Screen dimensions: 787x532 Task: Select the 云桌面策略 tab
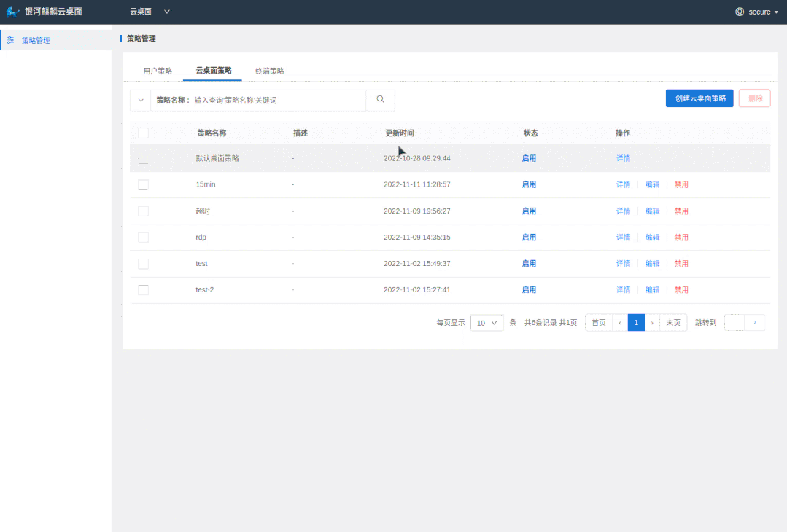(213, 70)
